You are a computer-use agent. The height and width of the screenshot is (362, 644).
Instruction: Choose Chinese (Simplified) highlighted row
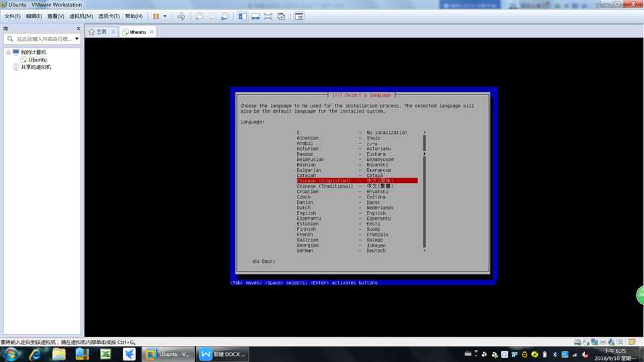pos(357,181)
